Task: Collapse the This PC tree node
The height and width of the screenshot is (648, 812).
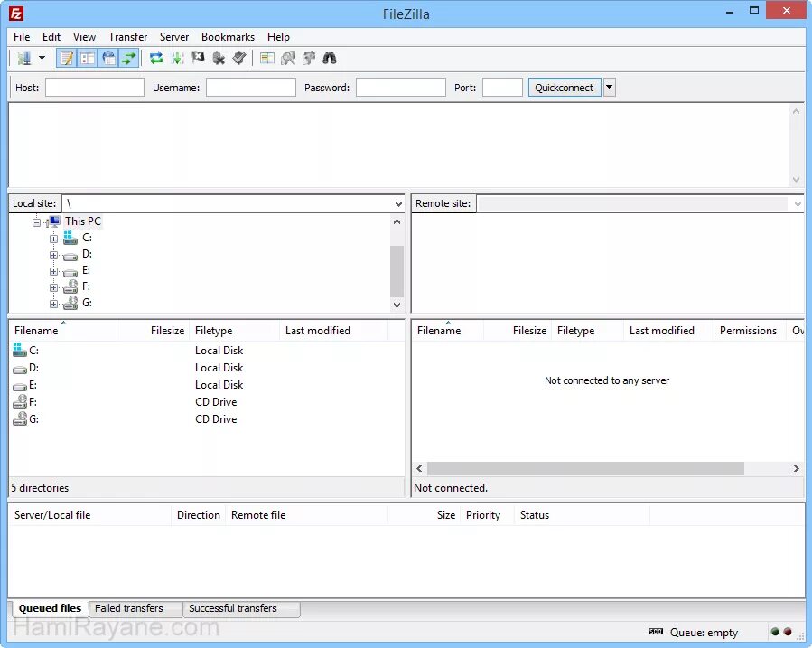Action: click(x=36, y=222)
